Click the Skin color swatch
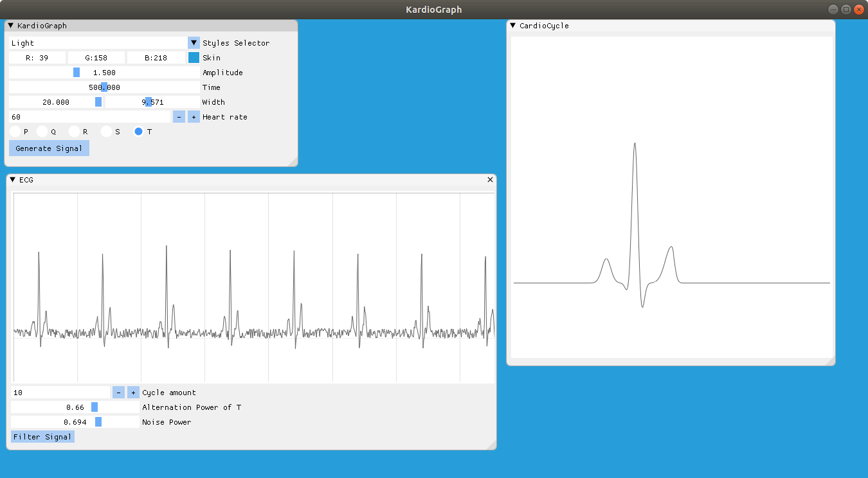Screen dimensions: 868x478 [x=194, y=57]
